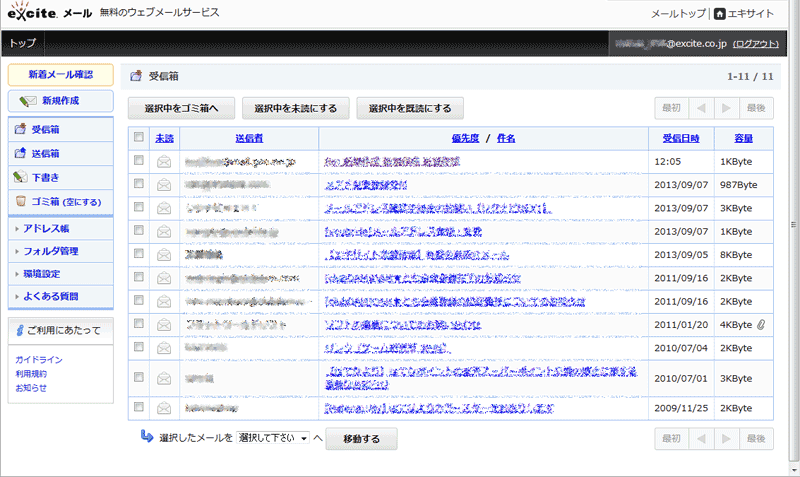Click info icon beside ご利用にあたって

[20, 331]
